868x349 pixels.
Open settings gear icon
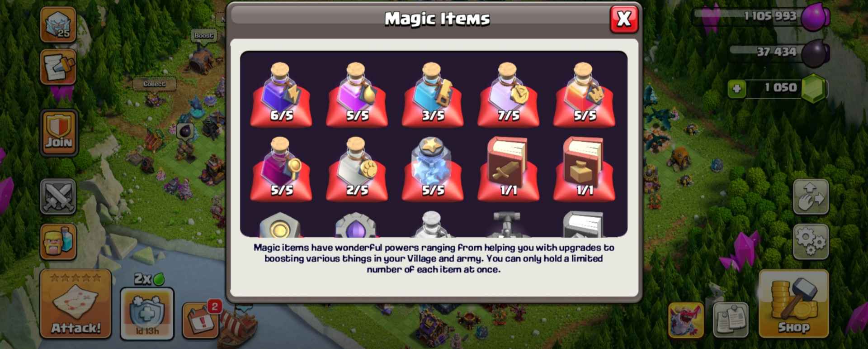click(811, 241)
